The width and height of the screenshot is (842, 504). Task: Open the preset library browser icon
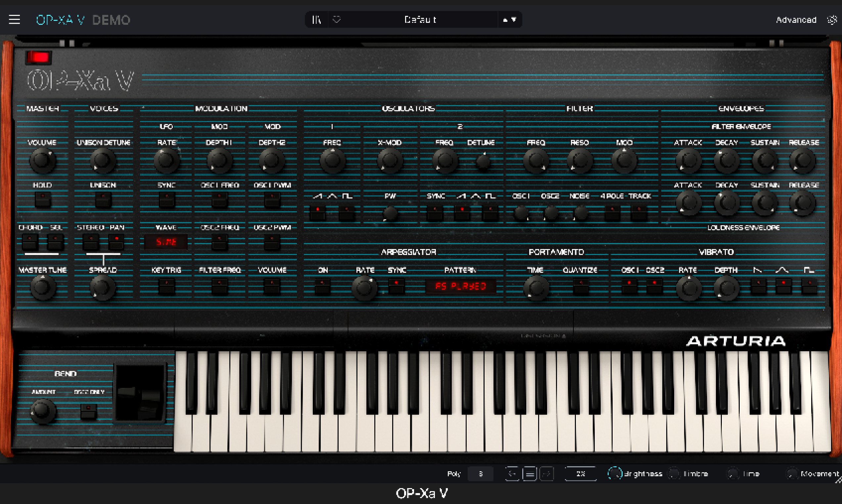316,20
